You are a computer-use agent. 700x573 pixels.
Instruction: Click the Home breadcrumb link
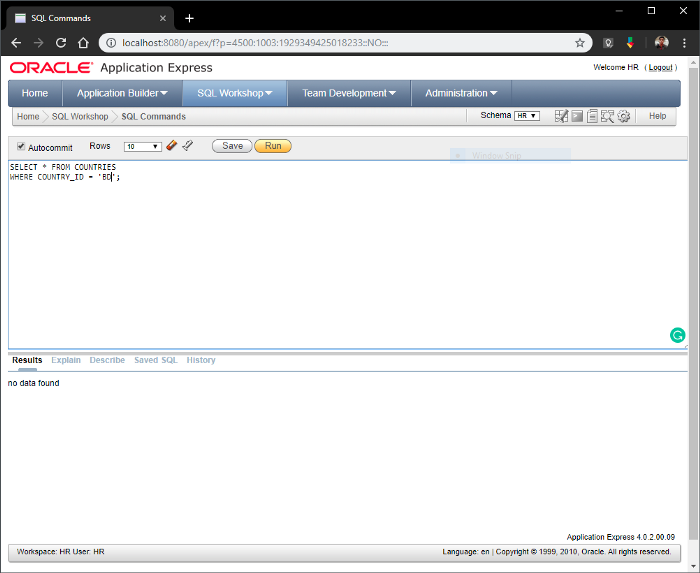[x=28, y=116]
